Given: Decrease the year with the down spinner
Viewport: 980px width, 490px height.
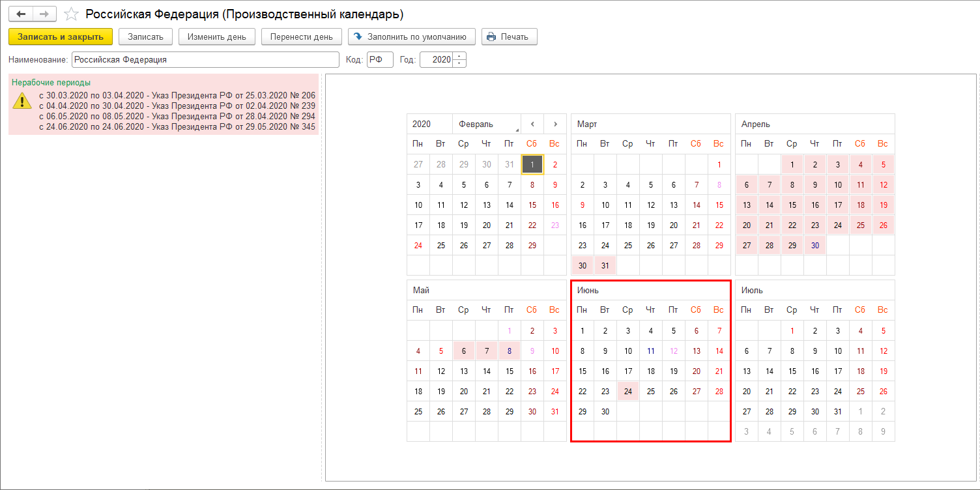Looking at the screenshot, I should [460, 64].
